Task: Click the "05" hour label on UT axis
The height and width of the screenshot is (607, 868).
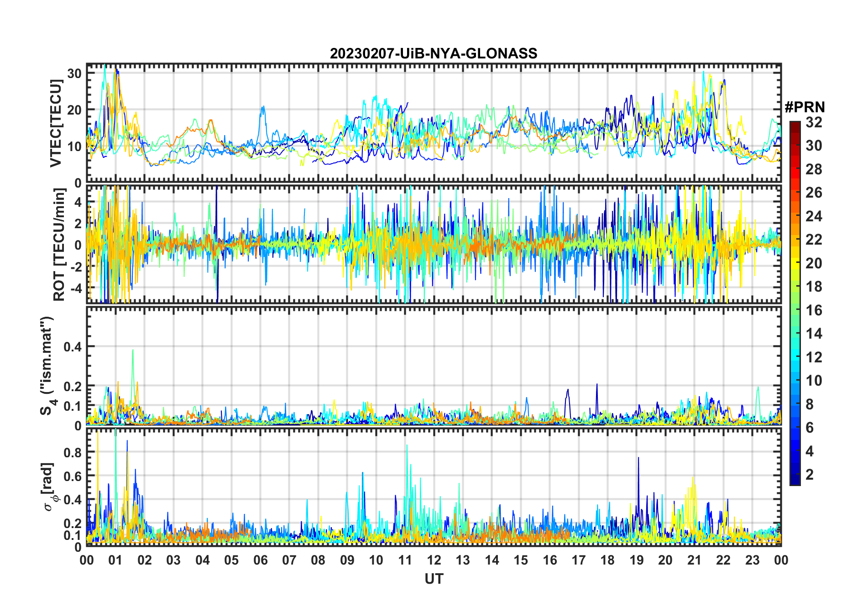Action: pos(231,560)
